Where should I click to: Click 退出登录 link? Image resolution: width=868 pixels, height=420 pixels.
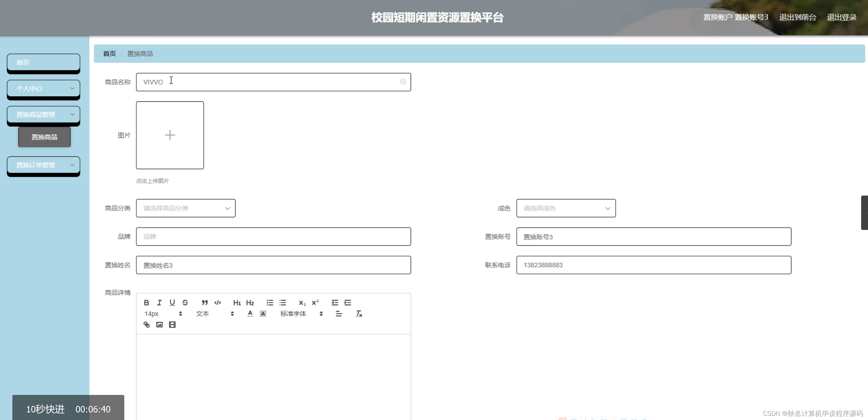[842, 17]
